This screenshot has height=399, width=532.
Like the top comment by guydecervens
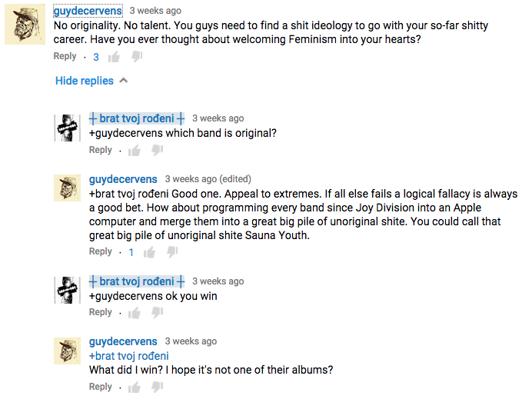115,57
